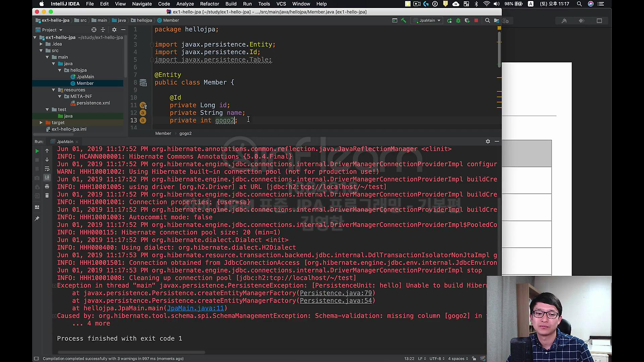Collapse the main folder
This screenshot has width=644, height=362.
click(47, 57)
